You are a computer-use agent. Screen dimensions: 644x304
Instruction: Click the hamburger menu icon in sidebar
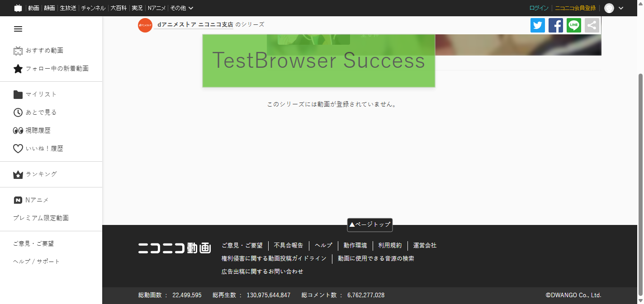tap(18, 29)
